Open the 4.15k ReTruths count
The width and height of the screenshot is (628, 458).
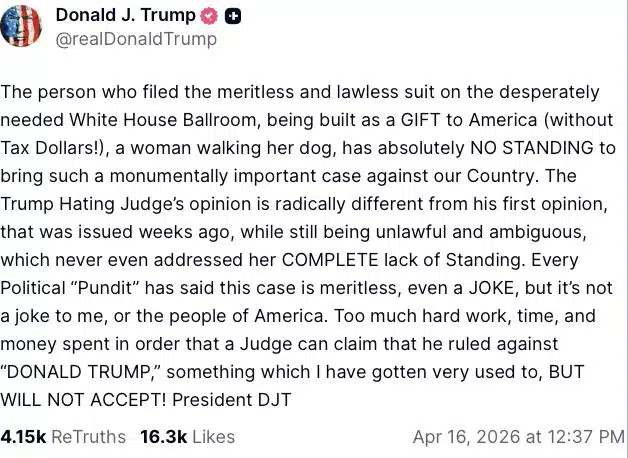pyautogui.click(x=23, y=437)
